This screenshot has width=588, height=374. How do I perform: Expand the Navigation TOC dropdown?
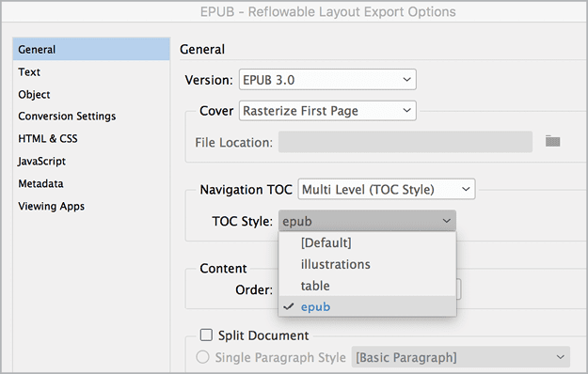tap(387, 189)
